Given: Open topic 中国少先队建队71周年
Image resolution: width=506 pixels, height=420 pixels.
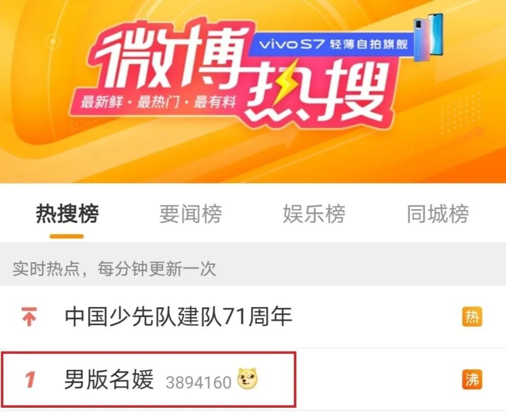Looking at the screenshot, I should (178, 316).
